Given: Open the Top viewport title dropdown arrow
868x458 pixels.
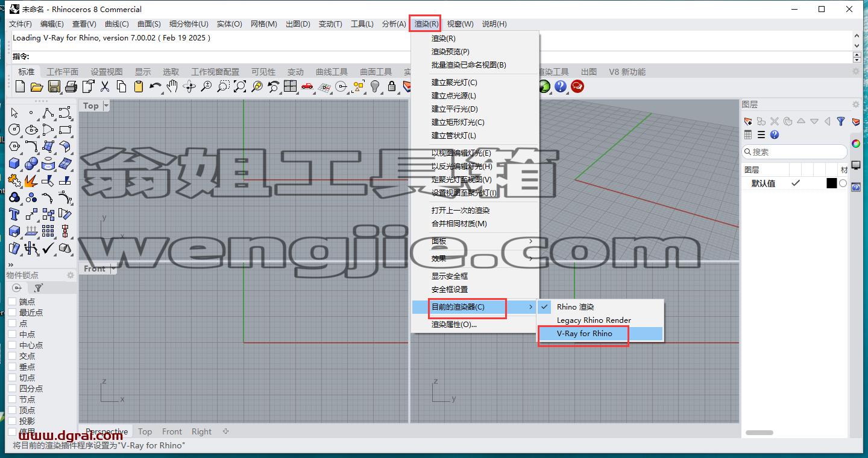Looking at the screenshot, I should pyautogui.click(x=106, y=106).
